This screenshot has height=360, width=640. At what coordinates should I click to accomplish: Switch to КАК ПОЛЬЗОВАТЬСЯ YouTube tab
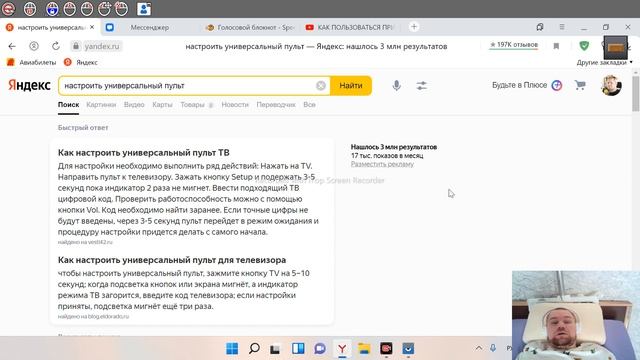click(350, 27)
